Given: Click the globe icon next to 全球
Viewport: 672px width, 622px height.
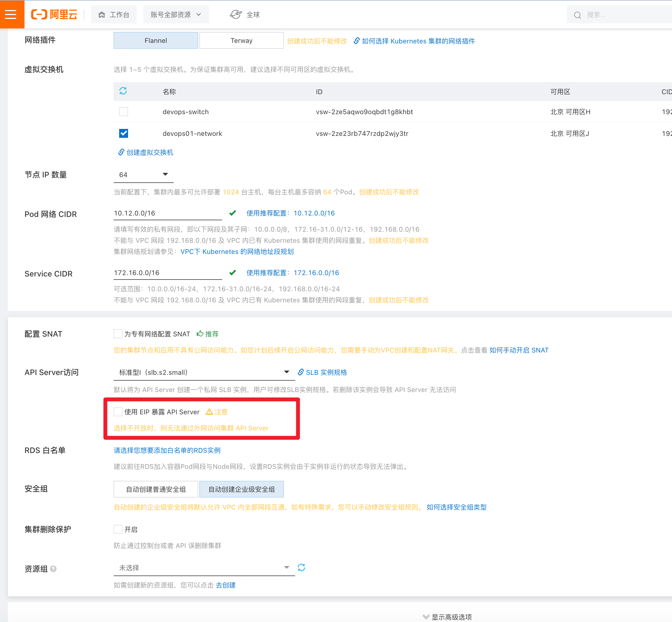Looking at the screenshot, I should tap(236, 14).
